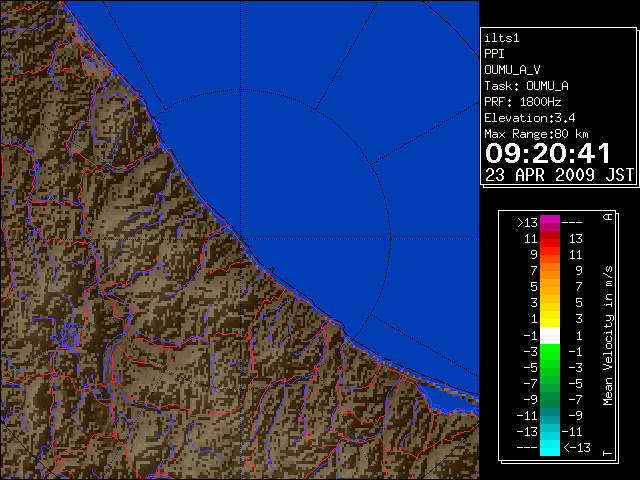Pick the bright green swatch below white
The image size is (640, 480).
tap(550, 351)
